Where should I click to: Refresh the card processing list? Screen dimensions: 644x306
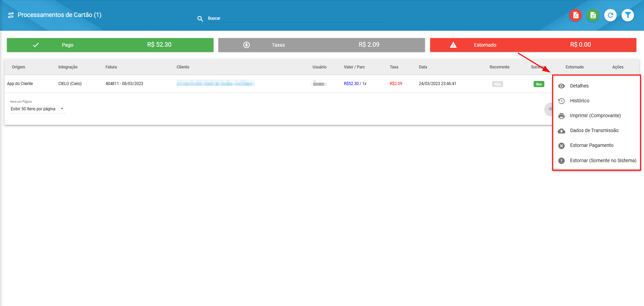610,15
